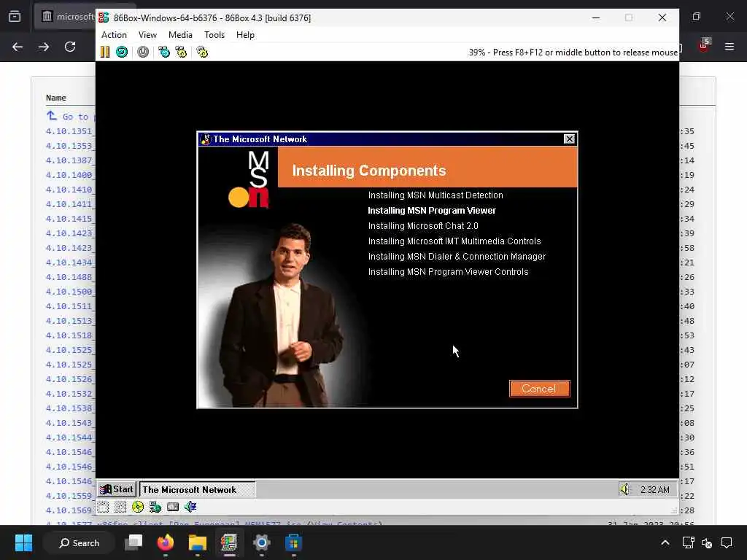The width and height of the screenshot is (747, 560).
Task: Open host notification center icon
Action: [x=727, y=542]
